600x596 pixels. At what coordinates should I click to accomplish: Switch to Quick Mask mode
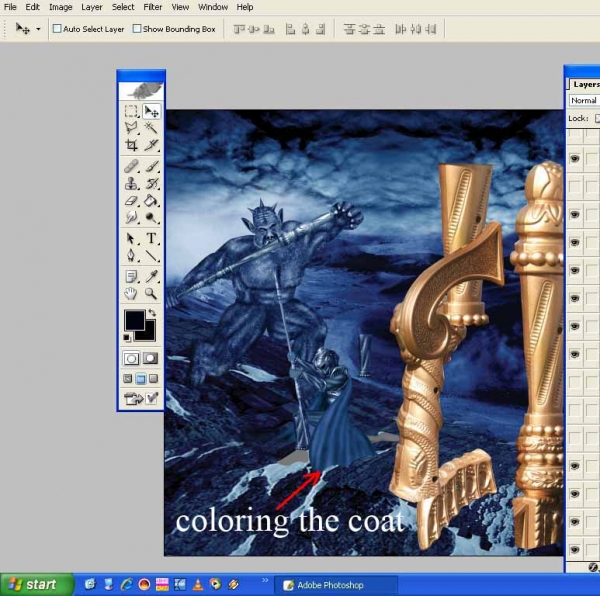click(150, 358)
